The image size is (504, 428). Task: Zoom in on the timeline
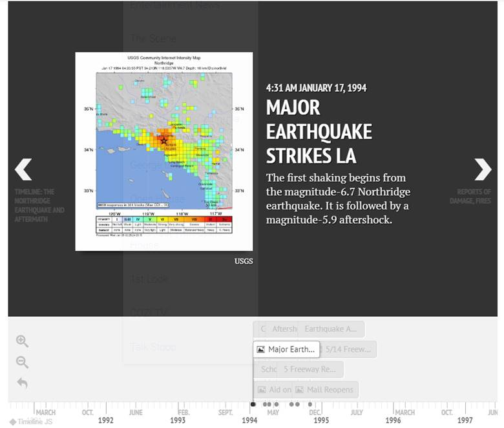(22, 341)
